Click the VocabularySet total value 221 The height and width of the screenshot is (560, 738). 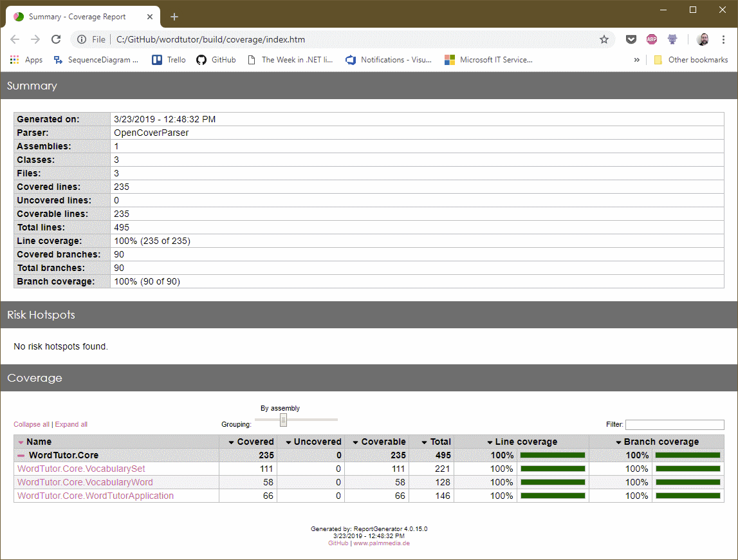pyautogui.click(x=442, y=469)
